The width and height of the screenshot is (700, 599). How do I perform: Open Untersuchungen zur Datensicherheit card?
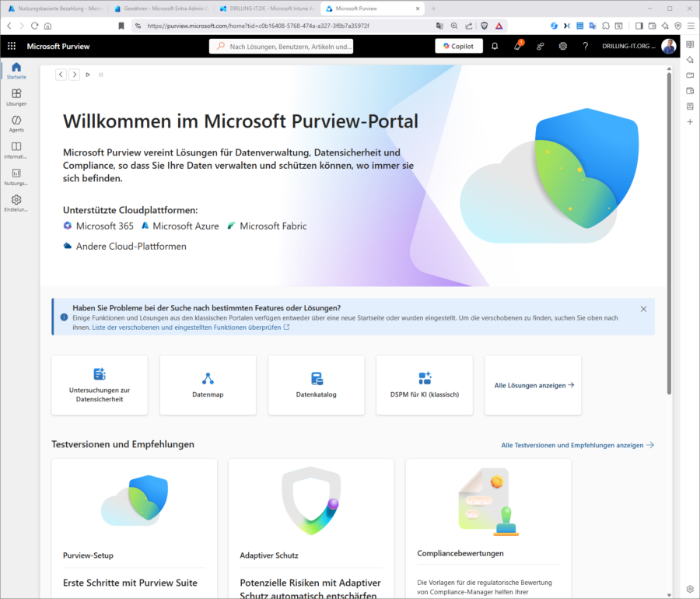click(x=100, y=385)
